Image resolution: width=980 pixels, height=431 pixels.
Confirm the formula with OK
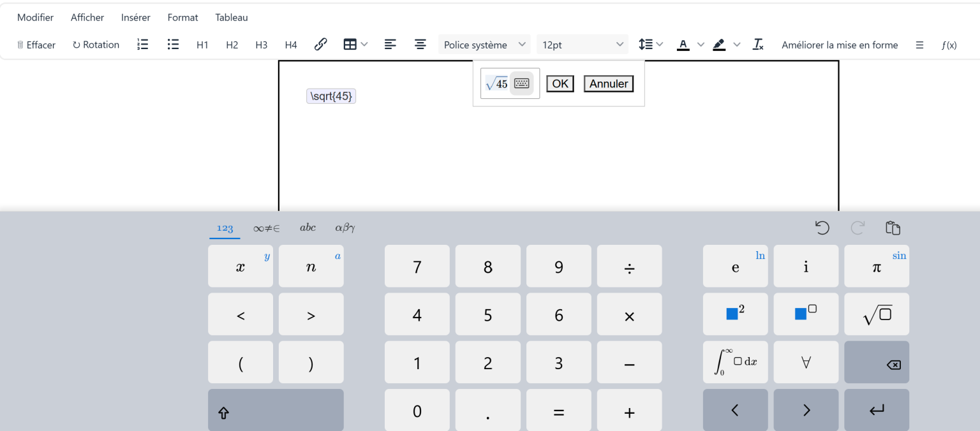pos(560,84)
